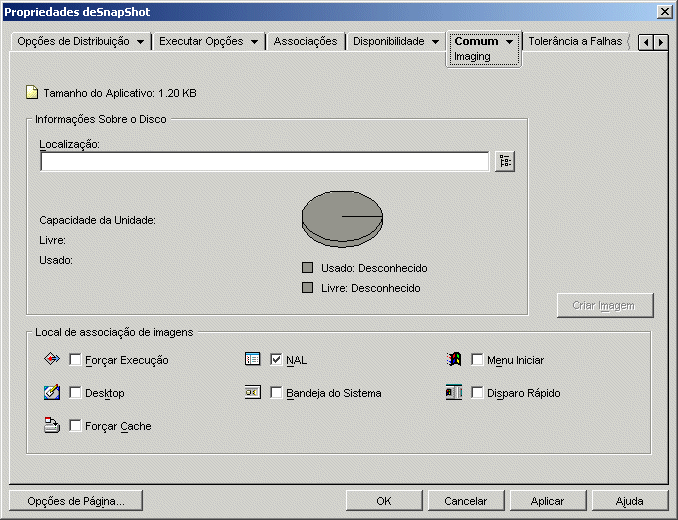Click the Forçar Cache icon
This screenshot has width=678, height=520.
coord(52,425)
